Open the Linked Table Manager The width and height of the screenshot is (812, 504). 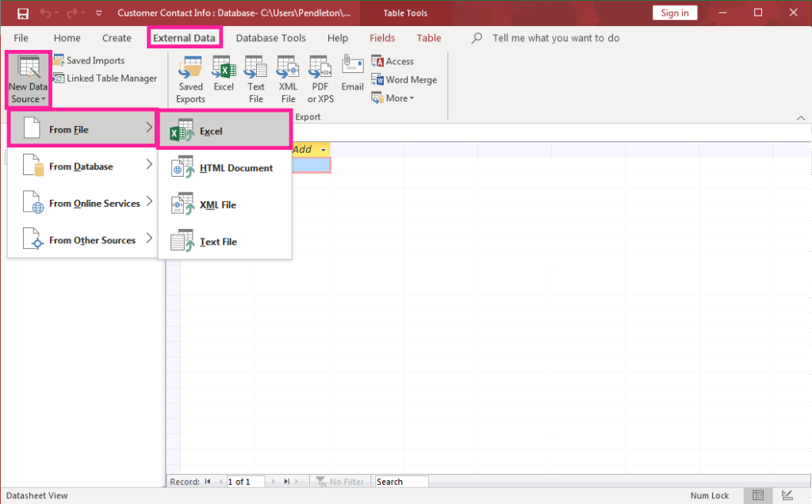(x=105, y=78)
